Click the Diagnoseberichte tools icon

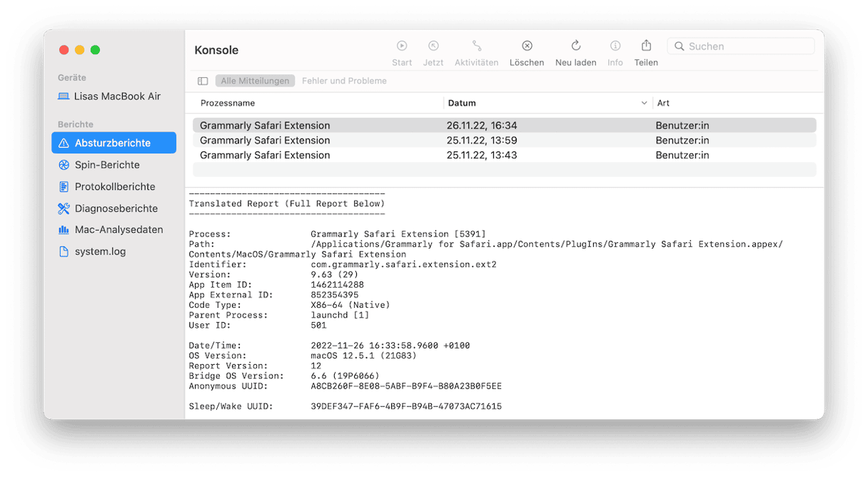pyautogui.click(x=64, y=209)
